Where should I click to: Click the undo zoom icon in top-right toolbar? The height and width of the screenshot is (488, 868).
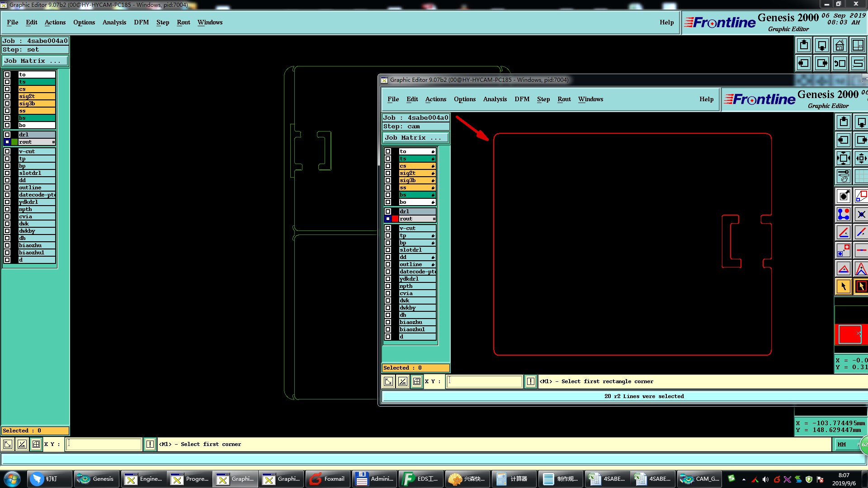[840, 63]
